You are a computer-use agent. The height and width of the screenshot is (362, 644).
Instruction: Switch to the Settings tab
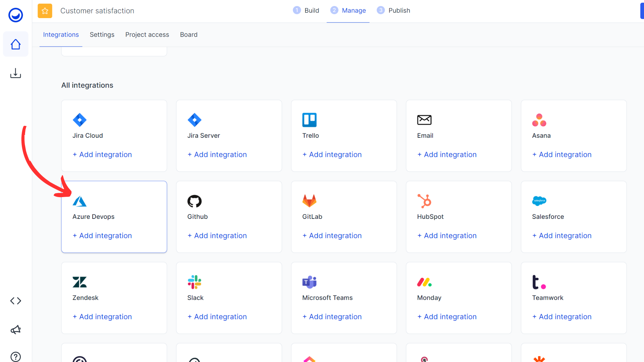pos(102,35)
